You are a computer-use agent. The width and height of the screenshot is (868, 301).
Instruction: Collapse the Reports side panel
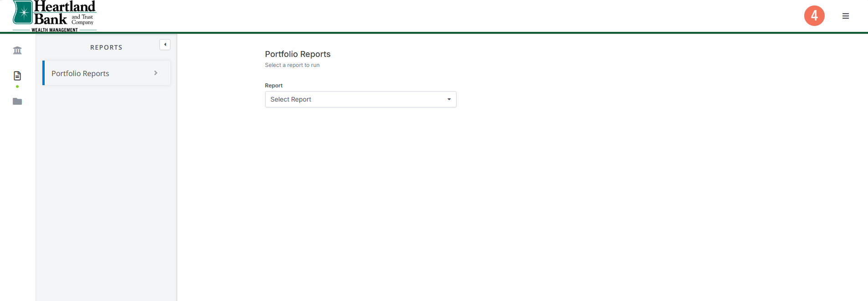(165, 45)
